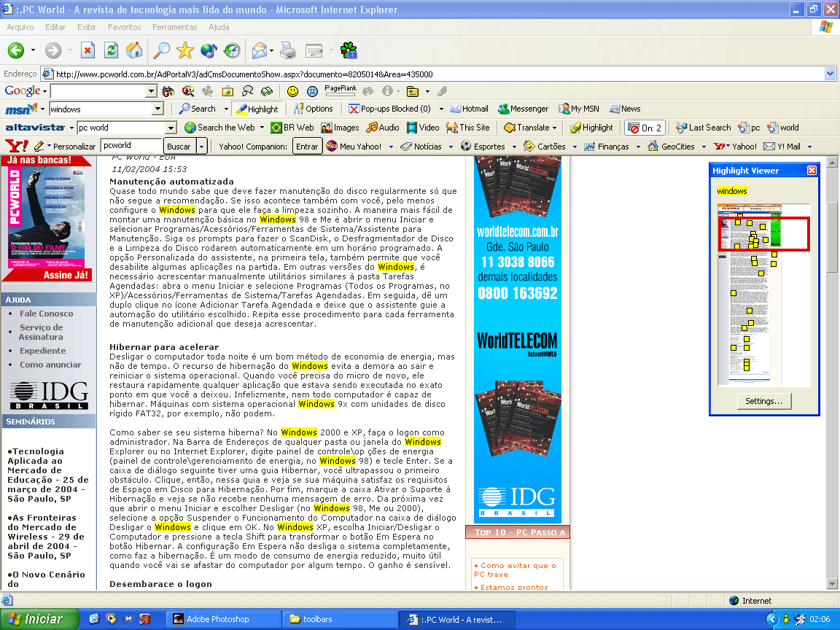Open the Arquivo menu
Screen dimensions: 840x630
click(x=20, y=27)
